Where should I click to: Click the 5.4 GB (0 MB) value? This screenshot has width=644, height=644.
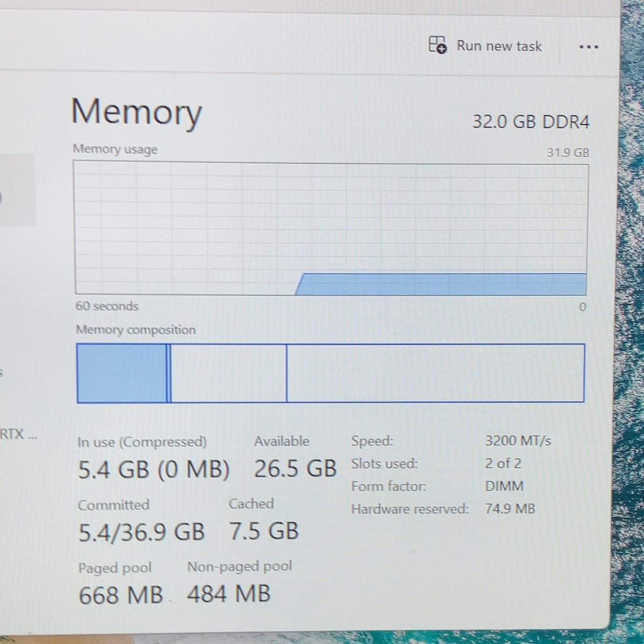tap(154, 470)
